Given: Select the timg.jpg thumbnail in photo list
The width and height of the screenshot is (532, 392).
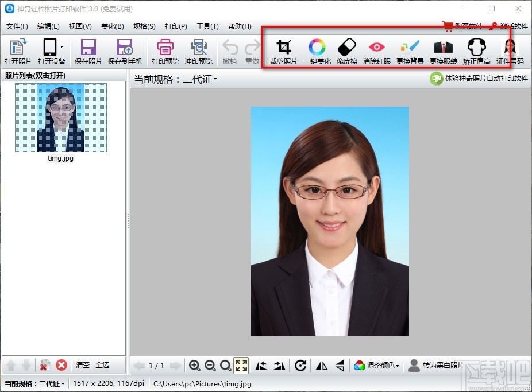Looking at the screenshot, I should coord(61,118).
